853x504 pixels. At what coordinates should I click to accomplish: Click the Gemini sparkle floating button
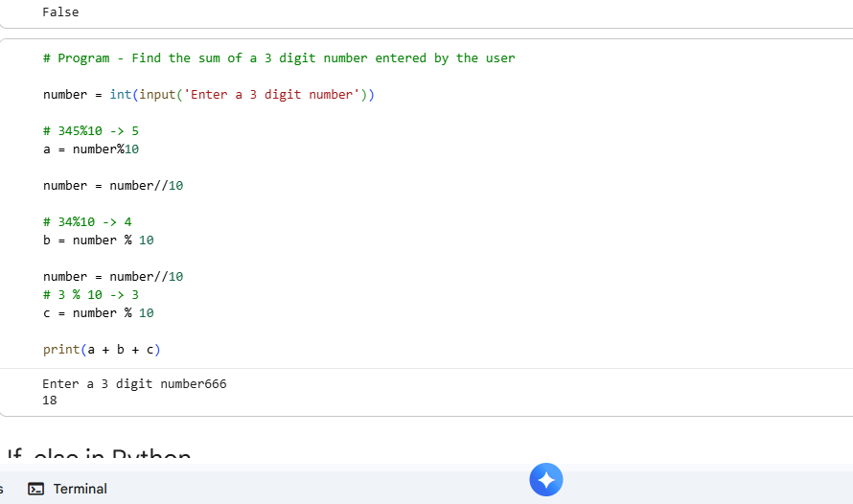coord(546,479)
